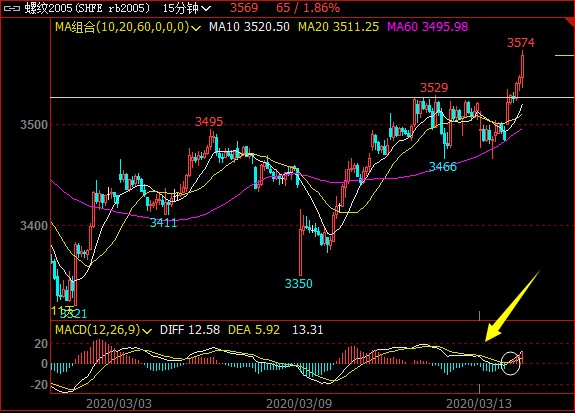Expand the MACD(12,26,9) indicator chevron

147,331
